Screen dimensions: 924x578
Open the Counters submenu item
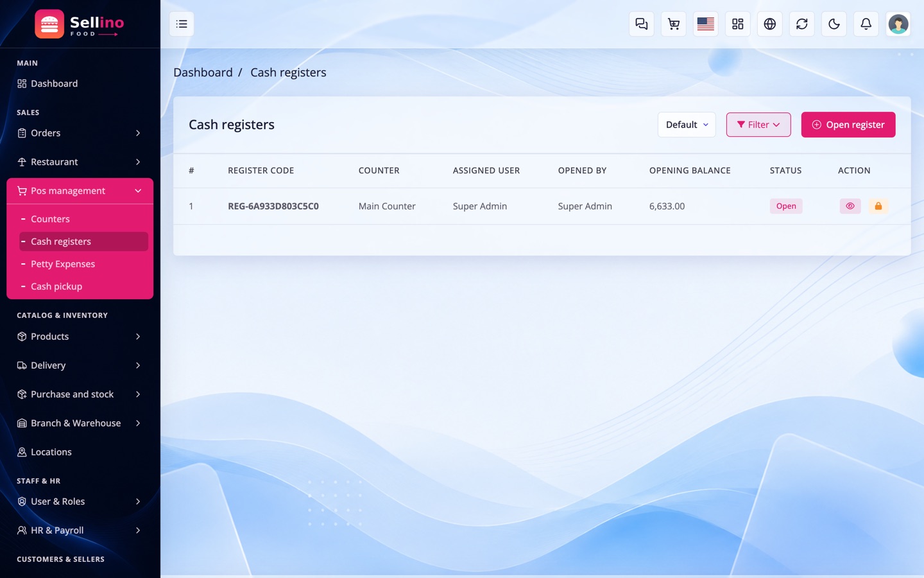click(84, 219)
